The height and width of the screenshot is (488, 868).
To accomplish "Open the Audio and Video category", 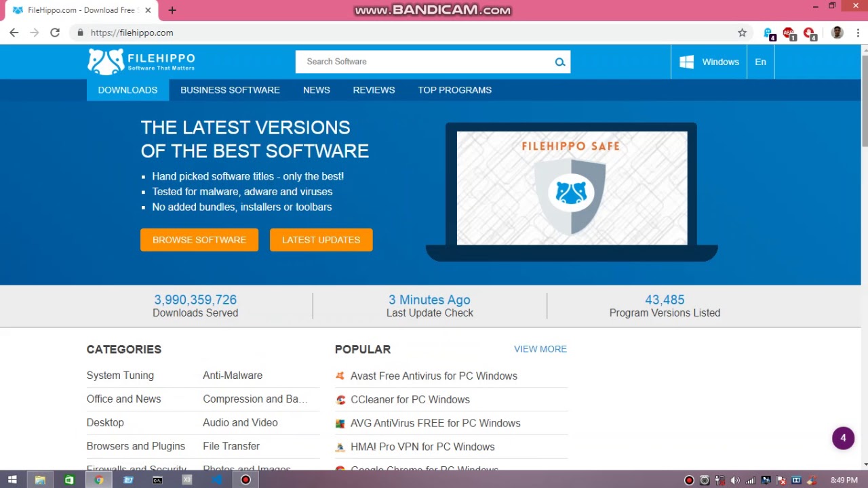I will point(240,422).
